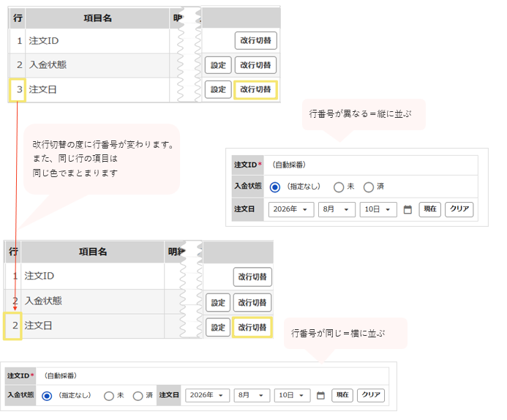Click 項目名 column header in bottom table

93,252
